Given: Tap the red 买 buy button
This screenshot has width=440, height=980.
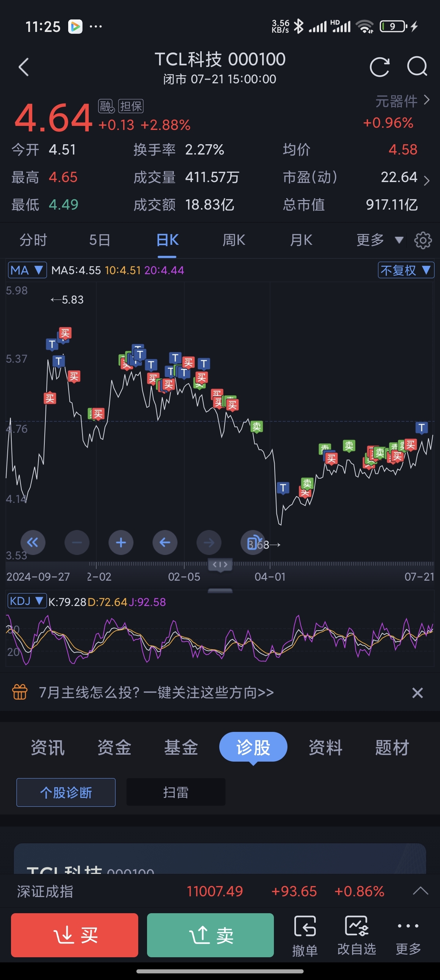Looking at the screenshot, I should (x=74, y=935).
